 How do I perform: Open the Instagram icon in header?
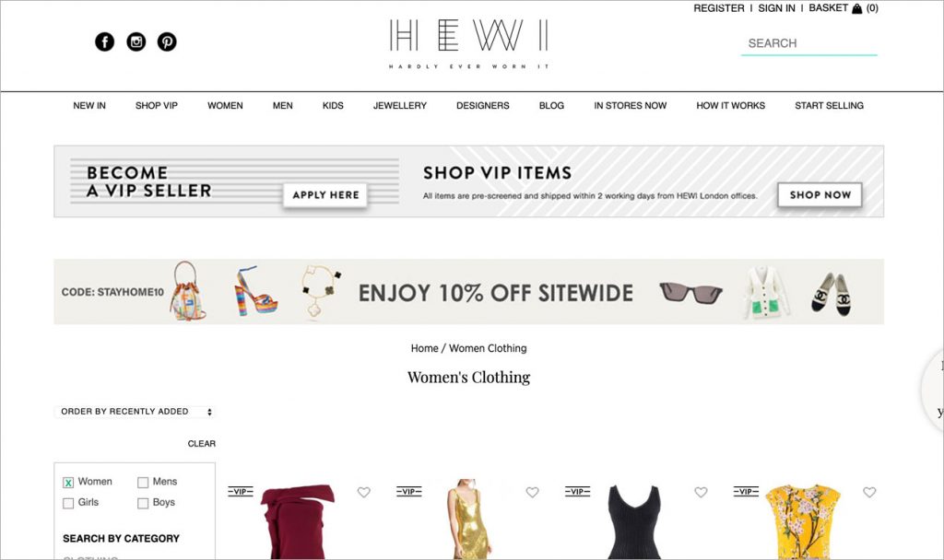click(136, 41)
